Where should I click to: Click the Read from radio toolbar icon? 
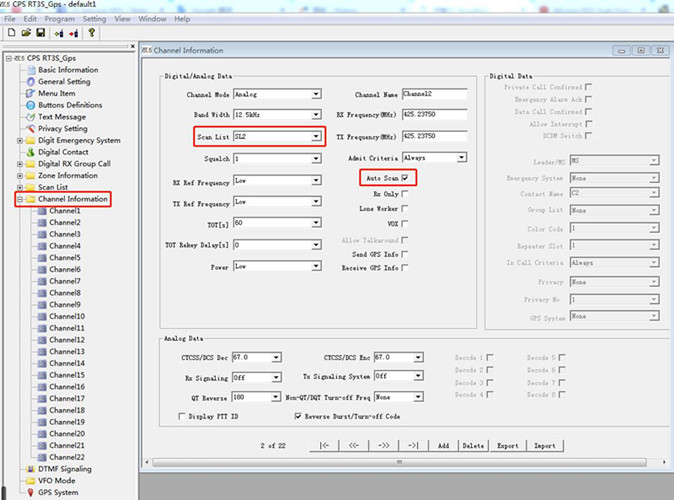click(58, 32)
